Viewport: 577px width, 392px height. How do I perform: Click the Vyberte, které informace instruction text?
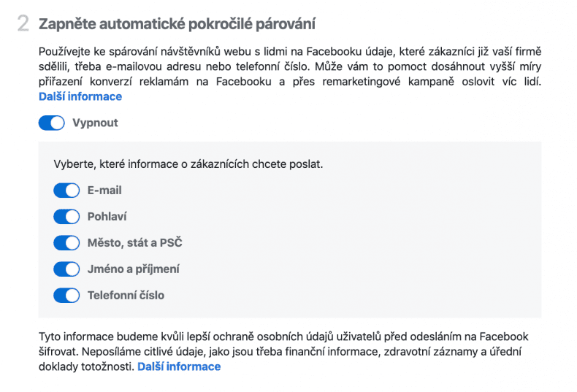tap(188, 164)
